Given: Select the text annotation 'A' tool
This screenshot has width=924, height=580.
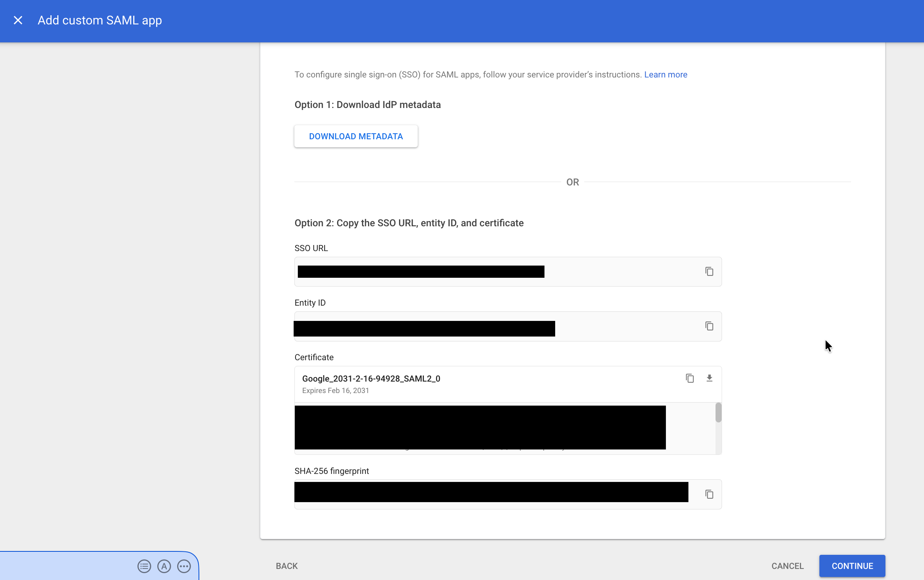Looking at the screenshot, I should pyautogui.click(x=164, y=566).
